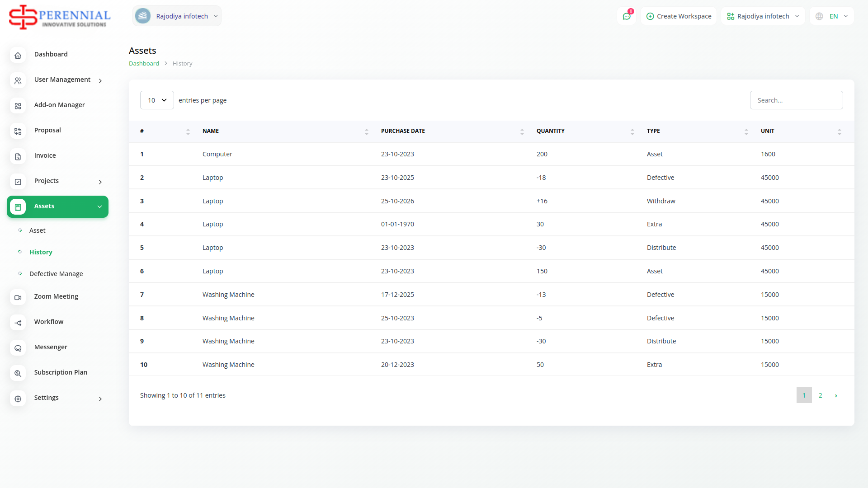Open Defective Manage submenu item
The height and width of the screenshot is (488, 868).
pyautogui.click(x=56, y=274)
